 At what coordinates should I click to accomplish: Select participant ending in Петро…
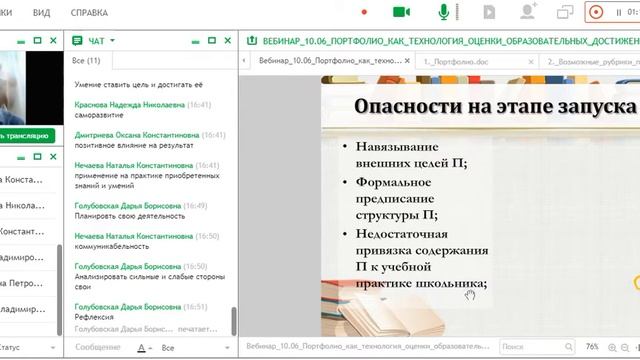coord(28,283)
